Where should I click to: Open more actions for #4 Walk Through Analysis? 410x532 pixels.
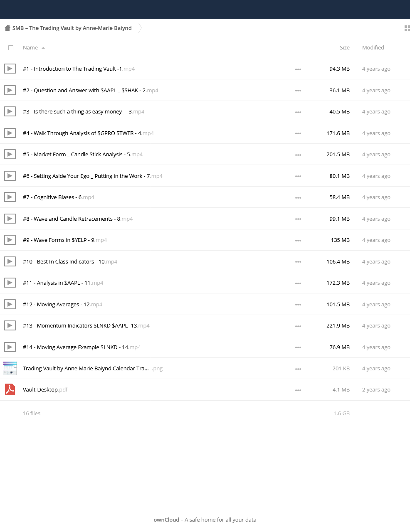(x=298, y=133)
